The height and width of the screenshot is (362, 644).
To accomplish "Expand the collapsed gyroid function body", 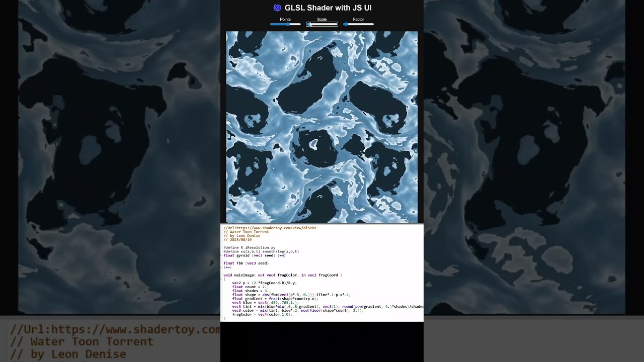I will click(x=281, y=255).
